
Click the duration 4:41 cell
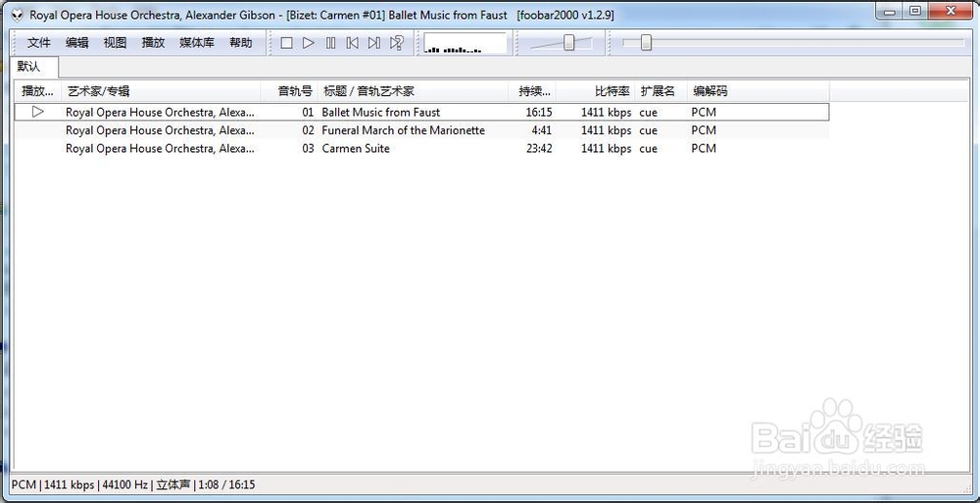pos(541,130)
